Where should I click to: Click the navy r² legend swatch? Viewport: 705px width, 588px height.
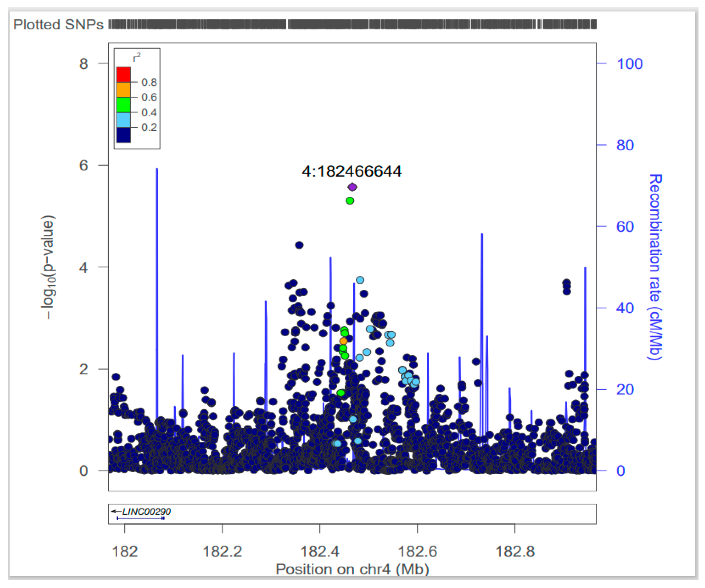124,135
